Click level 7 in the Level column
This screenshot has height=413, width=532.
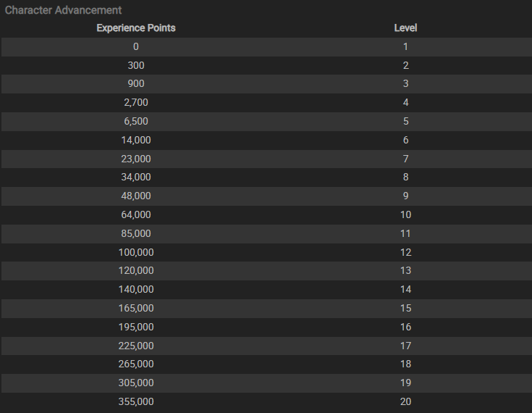(x=405, y=159)
